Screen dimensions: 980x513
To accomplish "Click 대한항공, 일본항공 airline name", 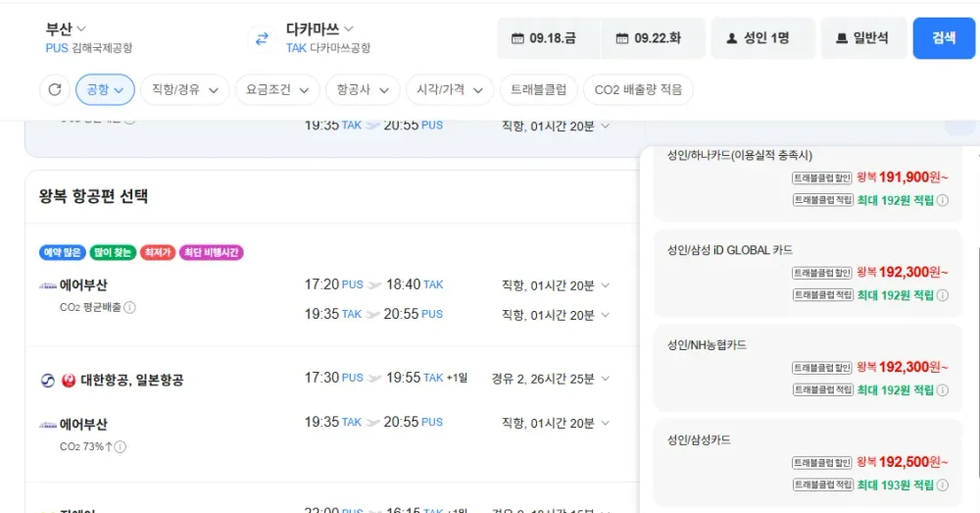I will click(x=132, y=381).
